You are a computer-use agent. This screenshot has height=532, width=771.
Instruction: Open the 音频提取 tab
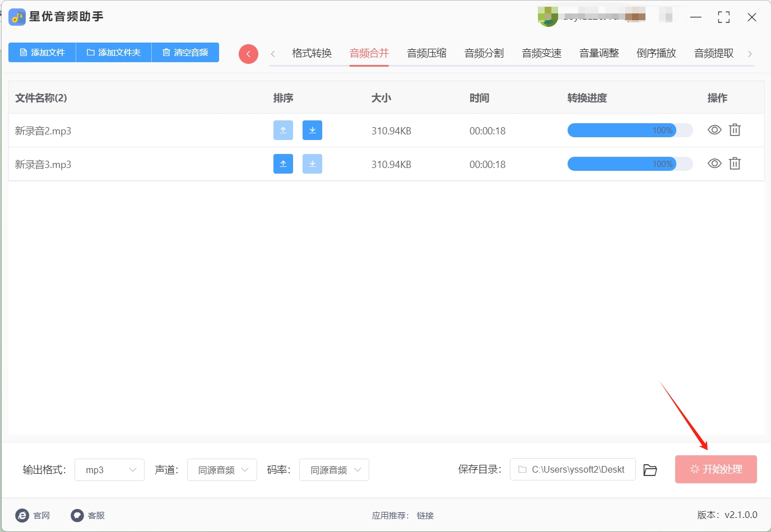(x=714, y=53)
